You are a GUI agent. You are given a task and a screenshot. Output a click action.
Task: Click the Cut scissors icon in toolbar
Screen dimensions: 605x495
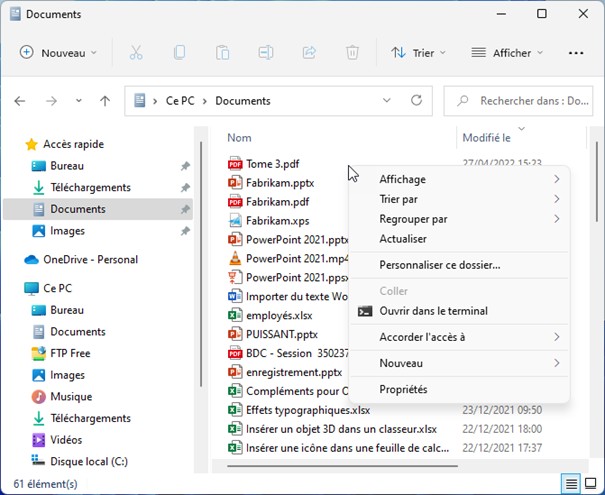click(x=136, y=53)
